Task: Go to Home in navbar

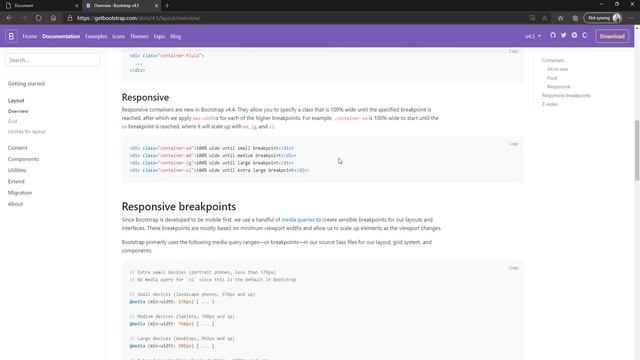Action: pos(29,36)
